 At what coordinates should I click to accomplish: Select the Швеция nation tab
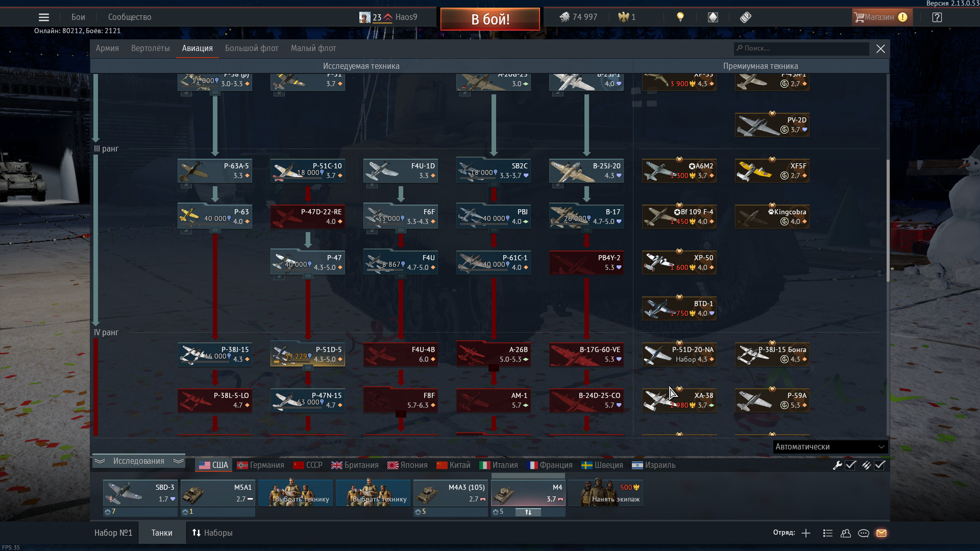click(602, 465)
